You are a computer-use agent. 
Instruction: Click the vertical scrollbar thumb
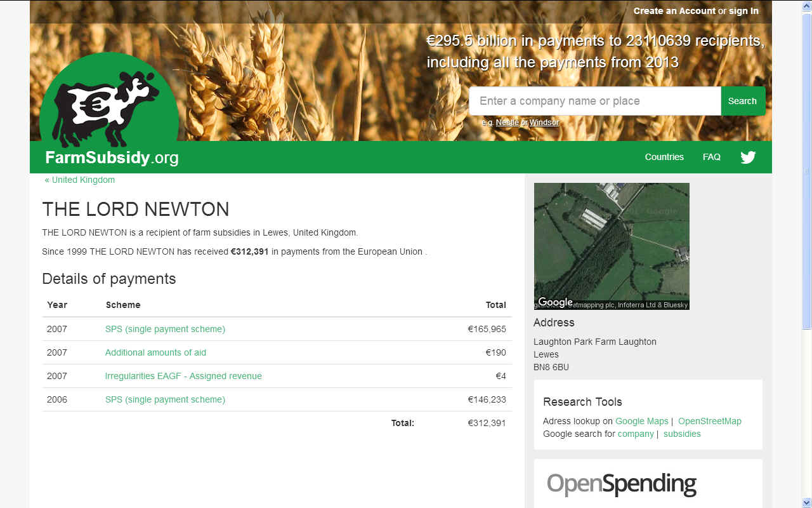coord(806,170)
